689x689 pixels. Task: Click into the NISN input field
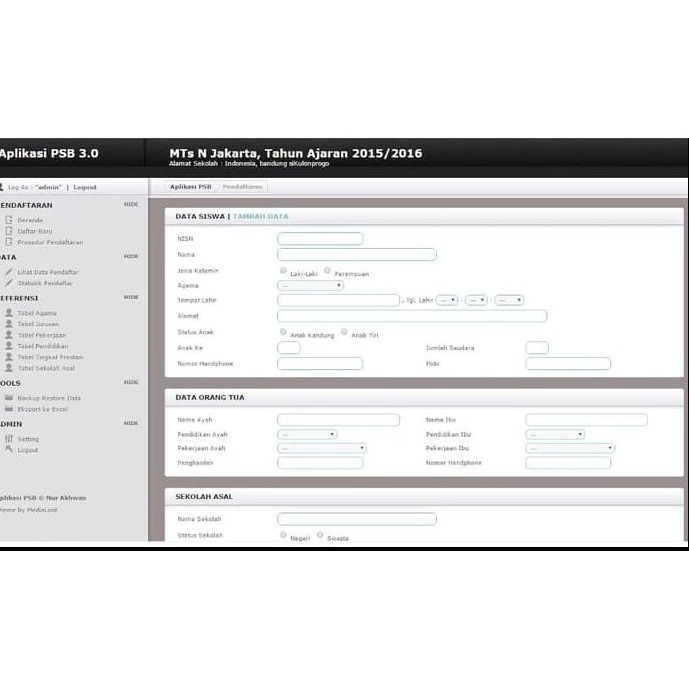pos(320,239)
